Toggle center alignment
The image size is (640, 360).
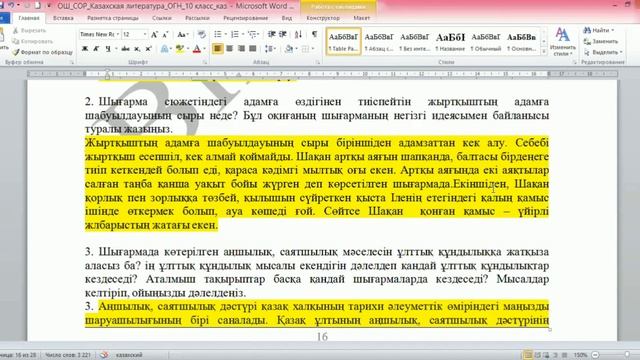point(229,49)
